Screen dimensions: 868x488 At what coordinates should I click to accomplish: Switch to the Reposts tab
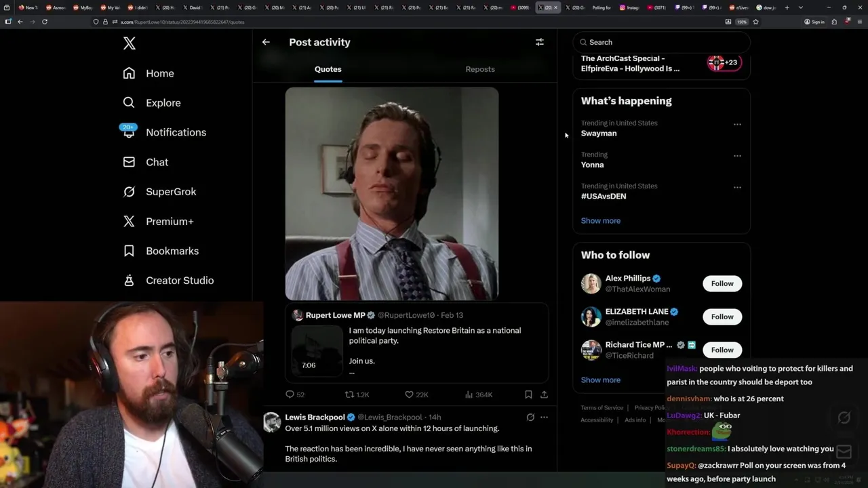point(480,69)
